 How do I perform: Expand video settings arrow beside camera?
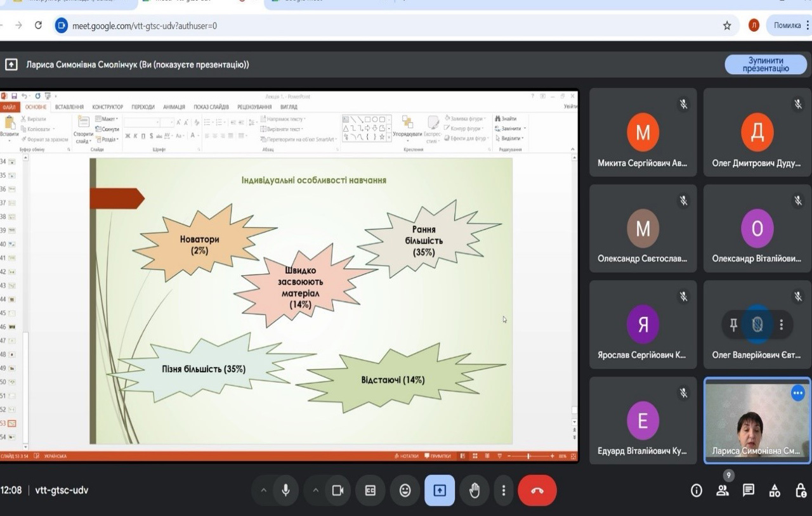tap(315, 490)
